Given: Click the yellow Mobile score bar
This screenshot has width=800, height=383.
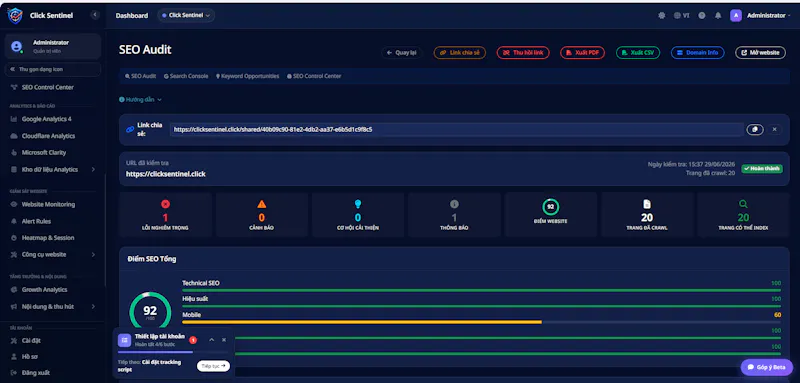Looking at the screenshot, I should [x=362, y=322].
